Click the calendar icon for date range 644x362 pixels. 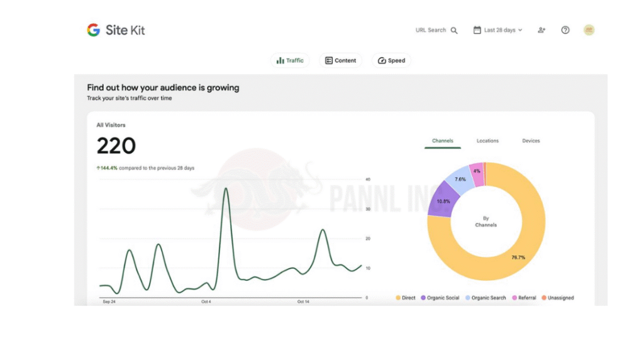(477, 30)
